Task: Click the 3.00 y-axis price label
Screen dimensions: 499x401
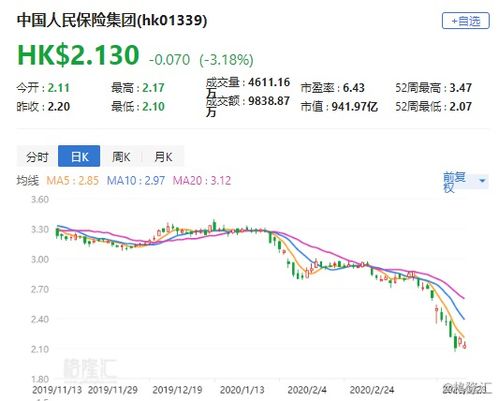Action: point(40,259)
